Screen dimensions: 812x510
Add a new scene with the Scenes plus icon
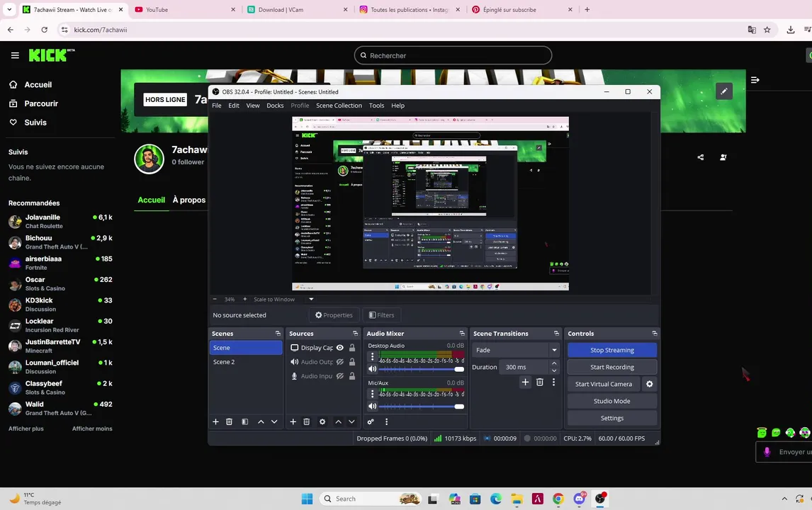215,422
